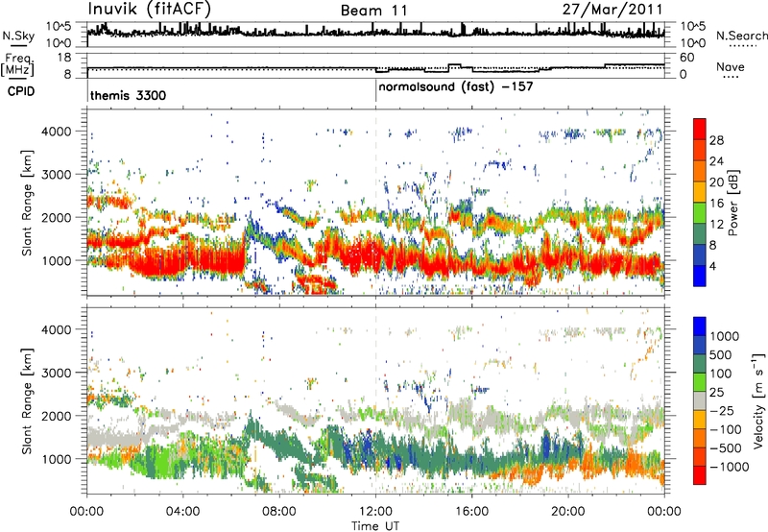Viewport: 768px width, 532px height.
Task: Click the '2000' range tick on velocity panel
Action: [x=56, y=416]
